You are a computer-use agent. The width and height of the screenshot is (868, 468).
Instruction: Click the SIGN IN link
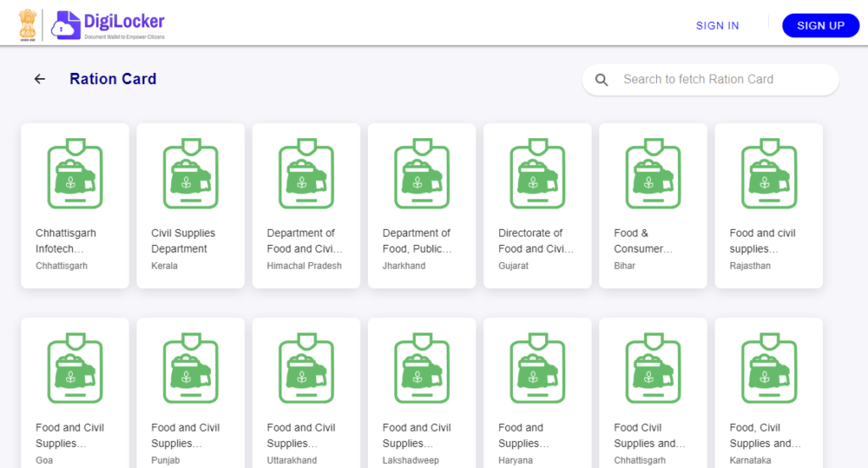tap(717, 25)
